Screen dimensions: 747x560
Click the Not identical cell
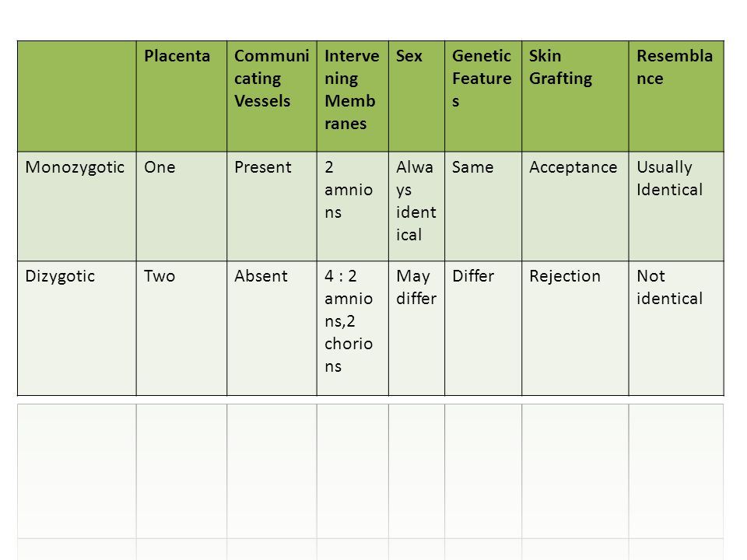(676, 328)
